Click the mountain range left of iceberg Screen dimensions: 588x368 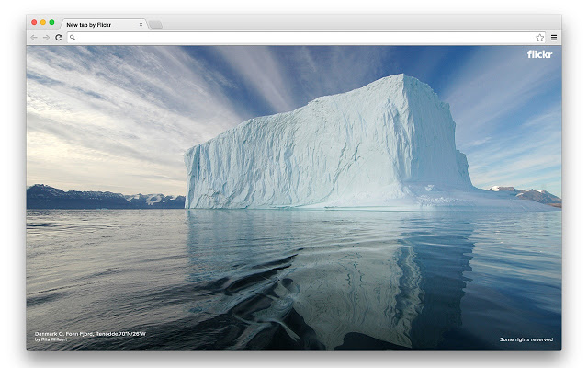pos(105,198)
